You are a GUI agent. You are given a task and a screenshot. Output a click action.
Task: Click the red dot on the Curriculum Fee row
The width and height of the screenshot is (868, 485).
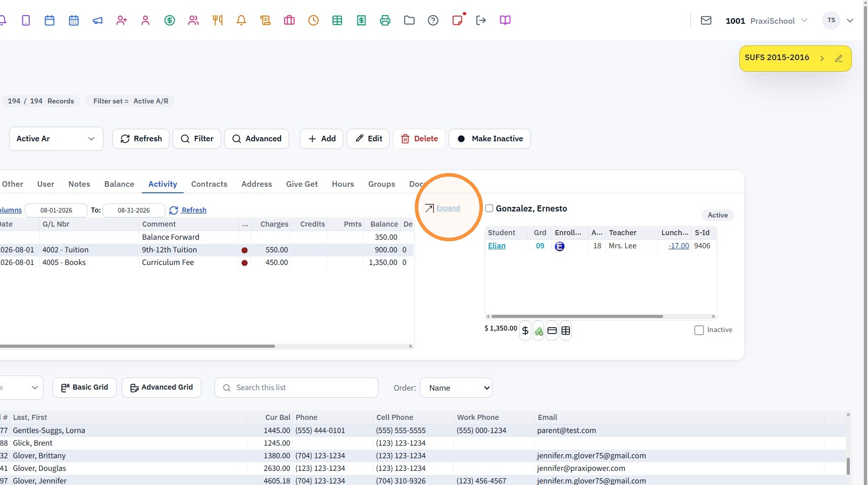tap(245, 263)
